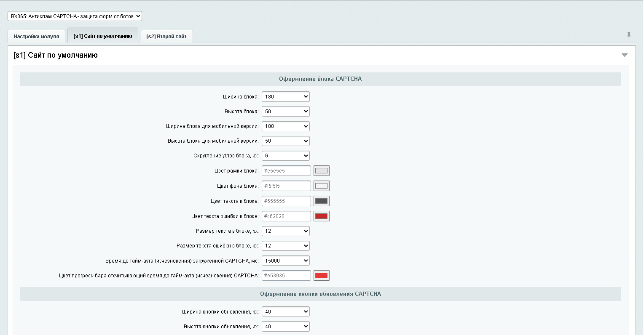Focus the Цвет текста ошибки hex field

click(286, 216)
